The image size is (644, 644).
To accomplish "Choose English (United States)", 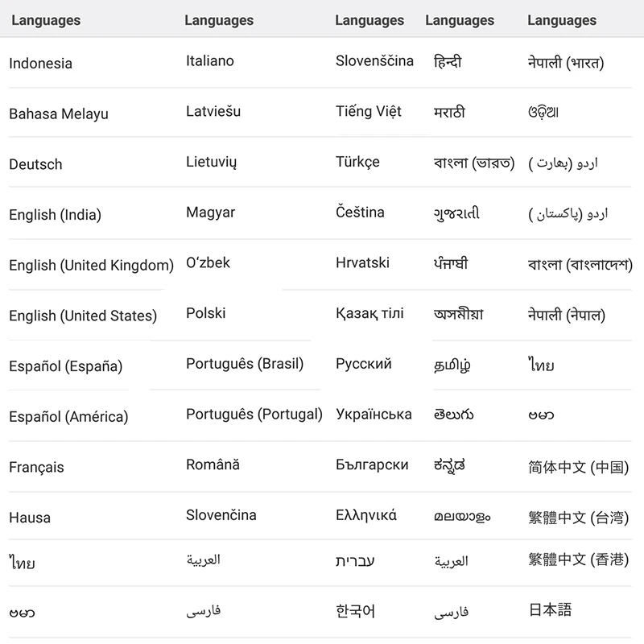I will [x=83, y=316].
